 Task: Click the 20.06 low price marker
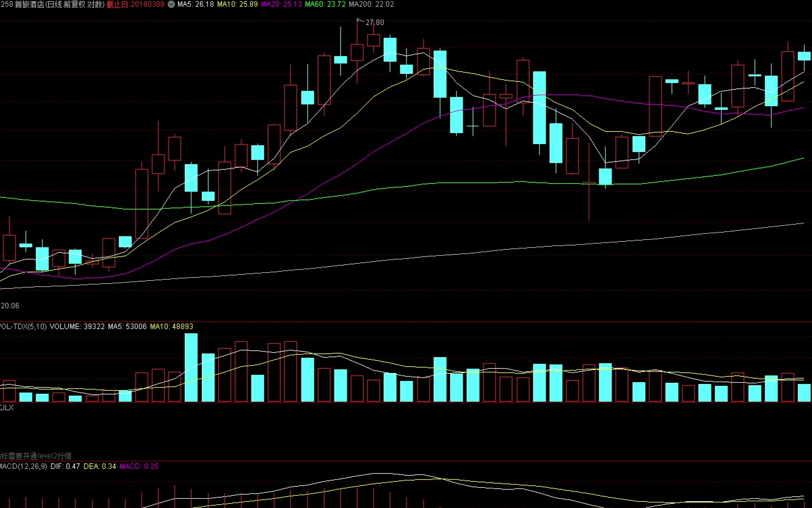(x=10, y=305)
